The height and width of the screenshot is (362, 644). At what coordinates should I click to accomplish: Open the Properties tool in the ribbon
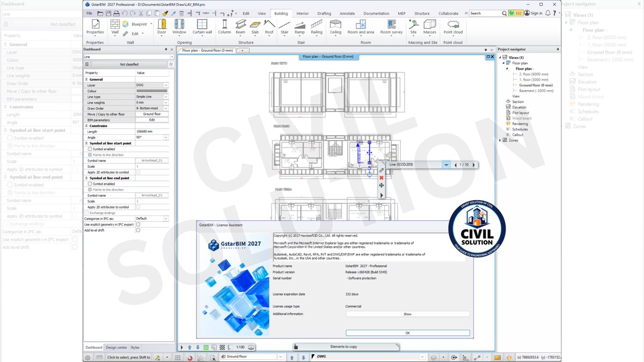95,27
